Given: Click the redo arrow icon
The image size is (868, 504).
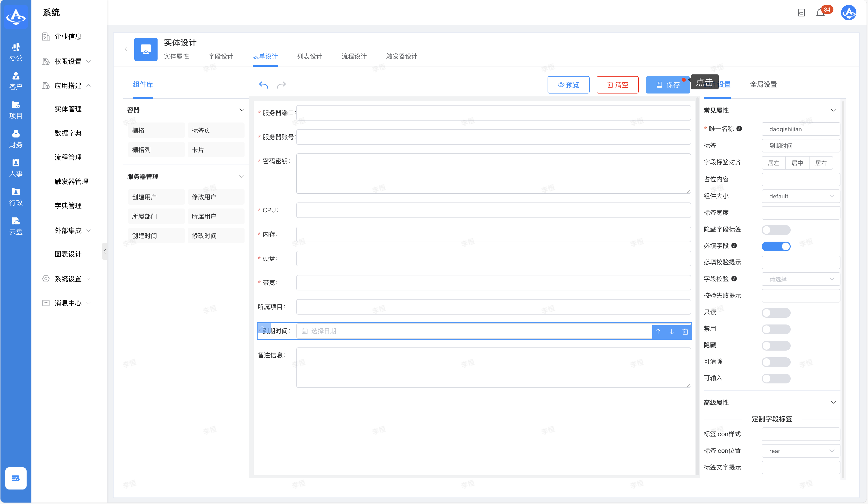Looking at the screenshot, I should (x=281, y=85).
